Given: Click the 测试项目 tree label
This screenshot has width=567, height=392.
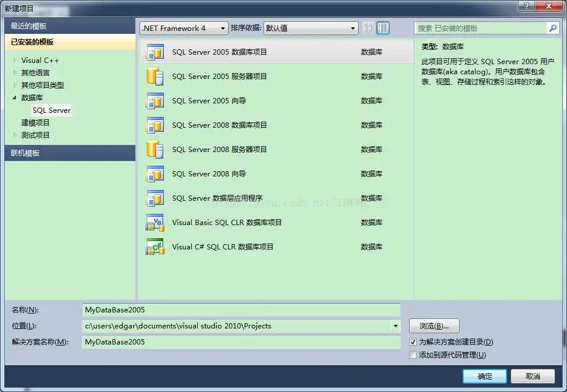Looking at the screenshot, I should click(x=36, y=135).
